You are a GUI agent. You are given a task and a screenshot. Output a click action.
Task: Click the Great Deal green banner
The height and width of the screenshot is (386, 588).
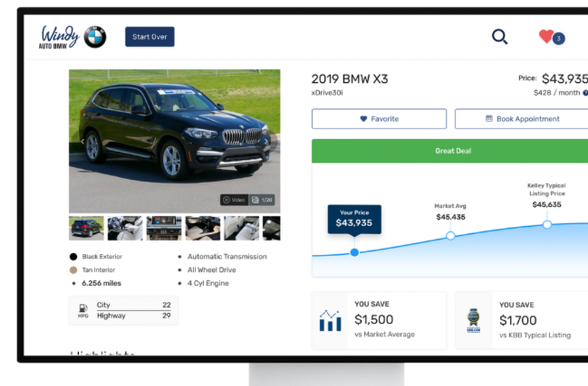pos(450,151)
